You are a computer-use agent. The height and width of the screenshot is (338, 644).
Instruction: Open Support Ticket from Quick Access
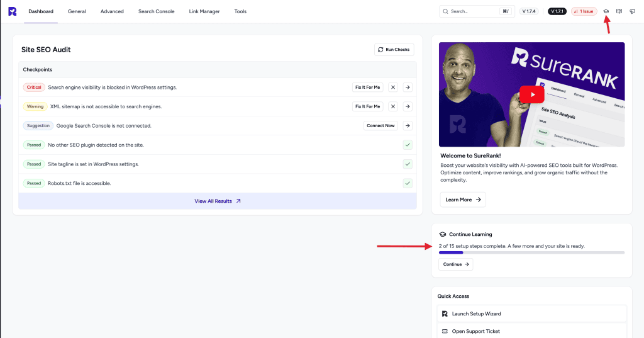point(532,332)
